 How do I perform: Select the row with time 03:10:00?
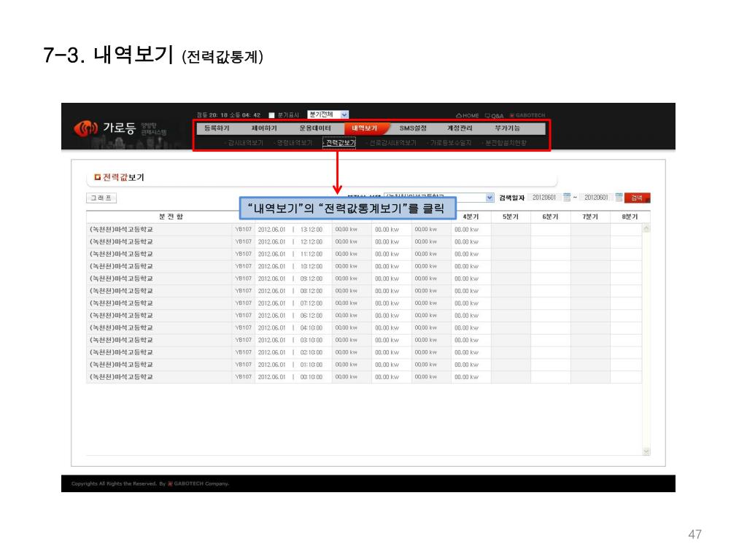364,341
